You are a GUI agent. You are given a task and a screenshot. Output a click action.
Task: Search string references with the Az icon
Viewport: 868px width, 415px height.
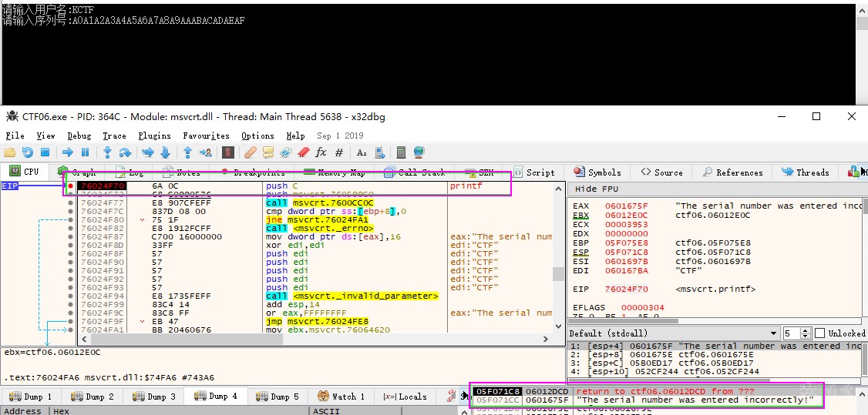pos(362,152)
